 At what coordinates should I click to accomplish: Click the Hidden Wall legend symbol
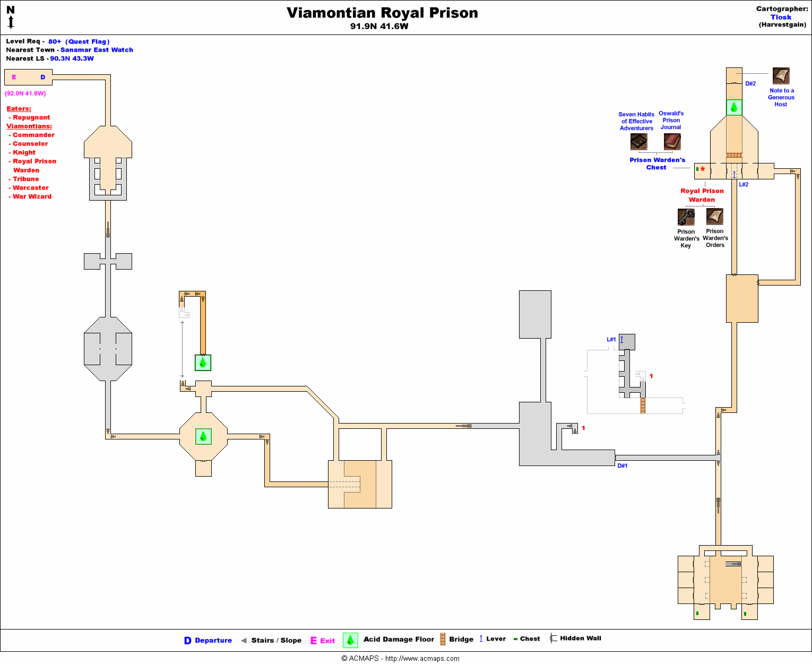pyautogui.click(x=553, y=638)
